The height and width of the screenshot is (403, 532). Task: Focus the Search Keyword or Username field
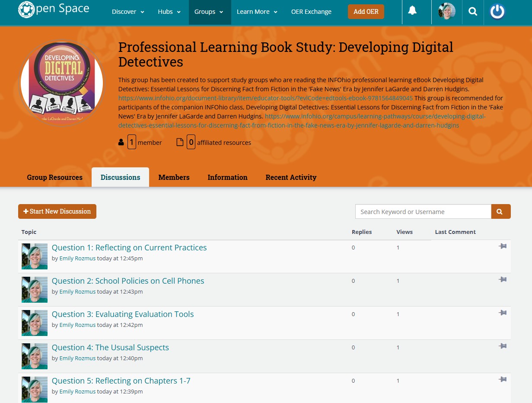(423, 211)
